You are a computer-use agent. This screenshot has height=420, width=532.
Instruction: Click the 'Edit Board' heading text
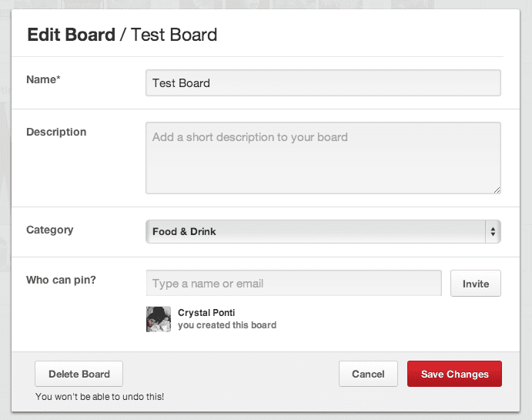pos(72,35)
